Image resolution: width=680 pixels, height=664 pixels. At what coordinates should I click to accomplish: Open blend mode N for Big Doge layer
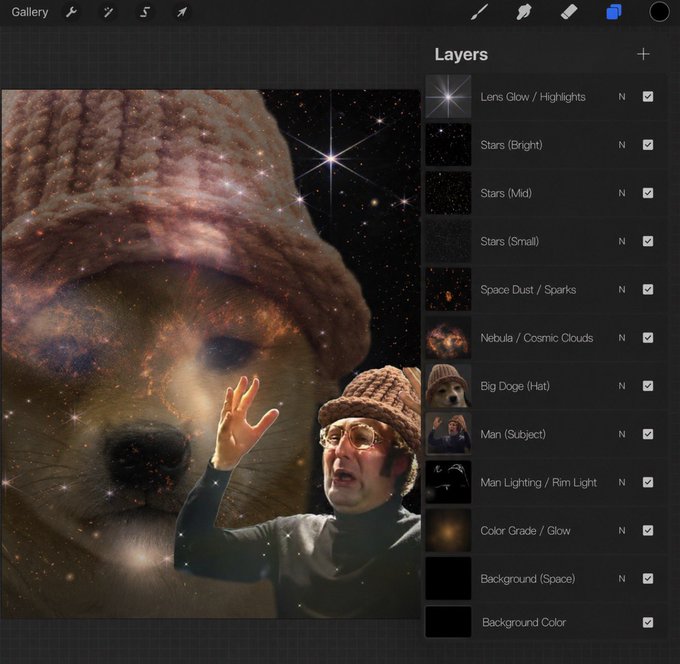point(622,386)
